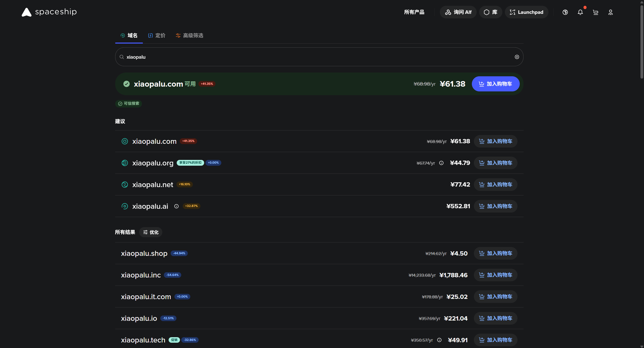This screenshot has width=644, height=348.
Task: Click the Spaceship logo
Action: pyautogui.click(x=49, y=12)
